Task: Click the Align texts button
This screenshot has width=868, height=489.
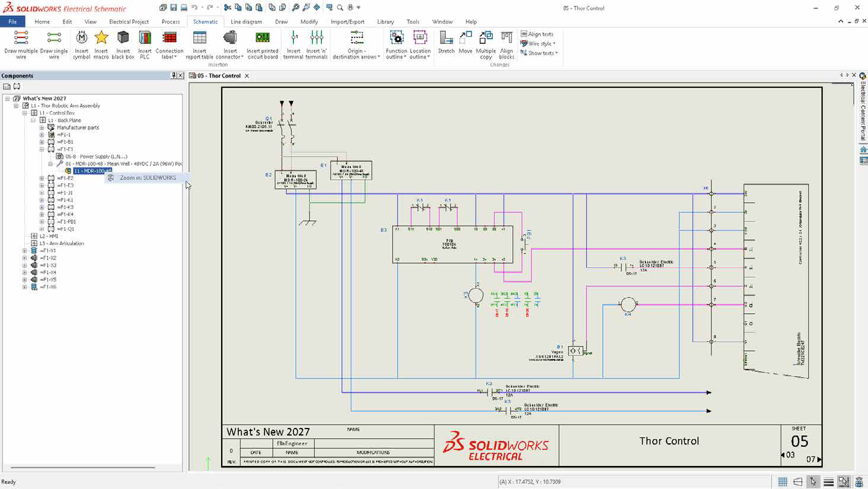Action: pos(537,34)
